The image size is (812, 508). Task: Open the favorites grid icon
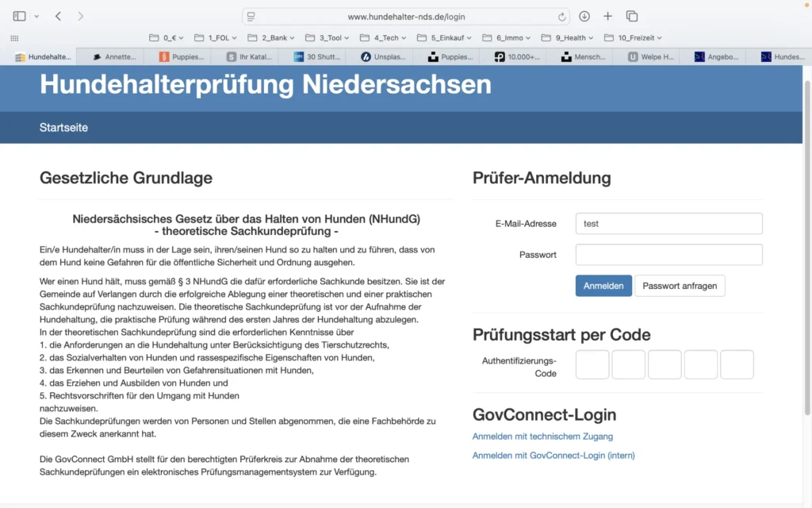point(14,38)
